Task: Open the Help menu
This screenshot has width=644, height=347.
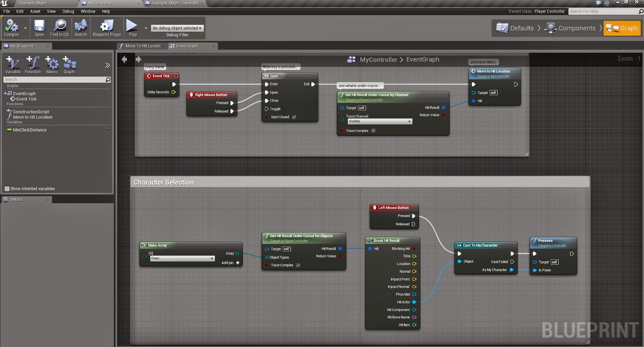Action: click(x=106, y=11)
